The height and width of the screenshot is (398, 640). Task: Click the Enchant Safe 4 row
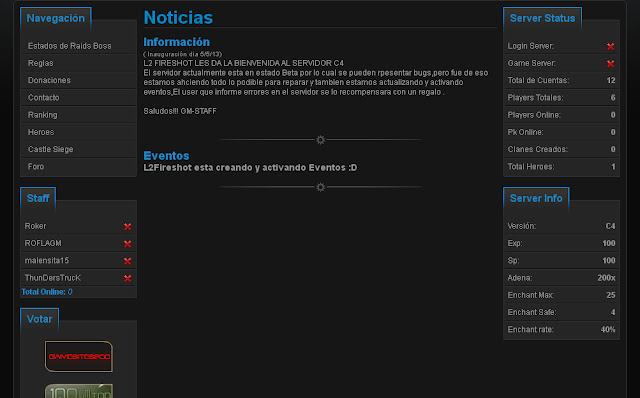[561, 312]
